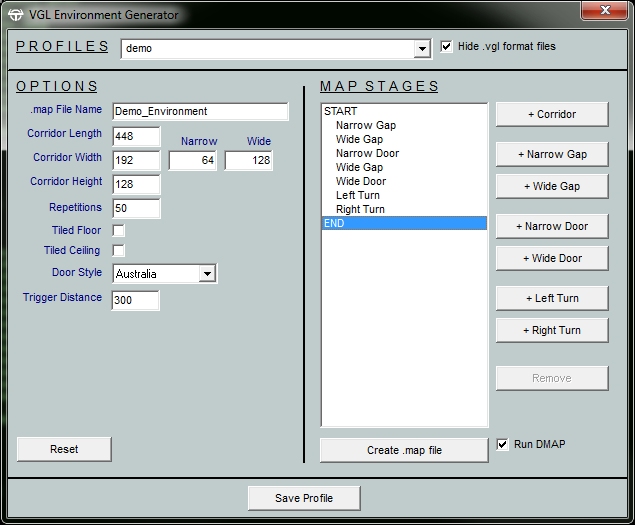The image size is (635, 525).
Task: Uncheck the Run DMAP checkbox
Action: (502, 444)
